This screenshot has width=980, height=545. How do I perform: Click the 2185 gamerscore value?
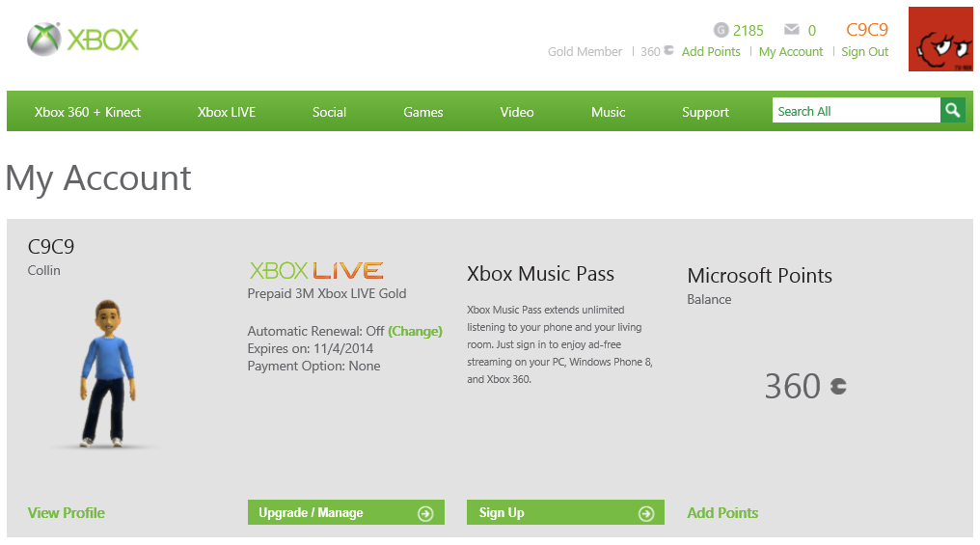click(x=749, y=30)
